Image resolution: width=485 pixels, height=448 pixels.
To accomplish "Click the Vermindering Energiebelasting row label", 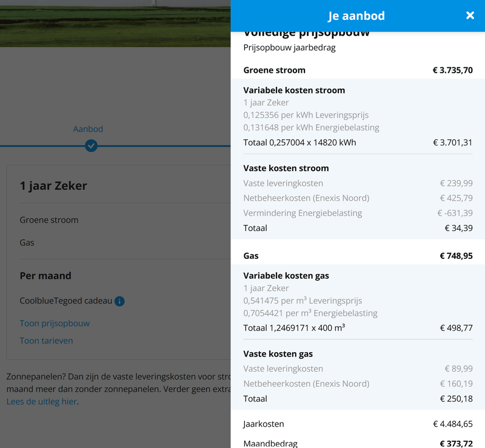I will click(x=303, y=213).
